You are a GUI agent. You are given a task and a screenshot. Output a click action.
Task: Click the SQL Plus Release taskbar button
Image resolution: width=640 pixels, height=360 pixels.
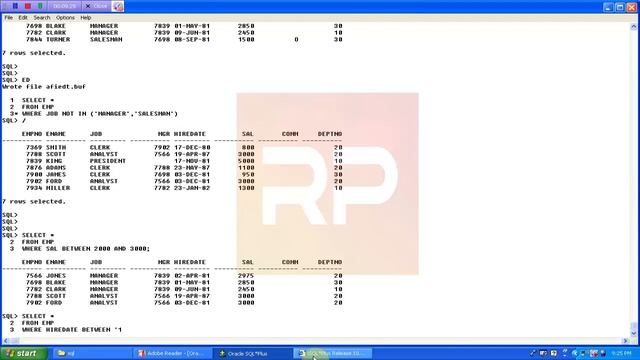click(333, 353)
